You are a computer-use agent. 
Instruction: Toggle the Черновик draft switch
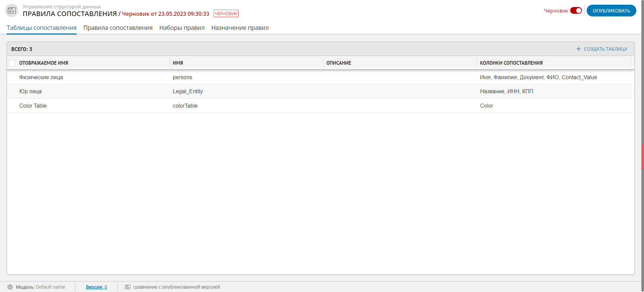576,11
